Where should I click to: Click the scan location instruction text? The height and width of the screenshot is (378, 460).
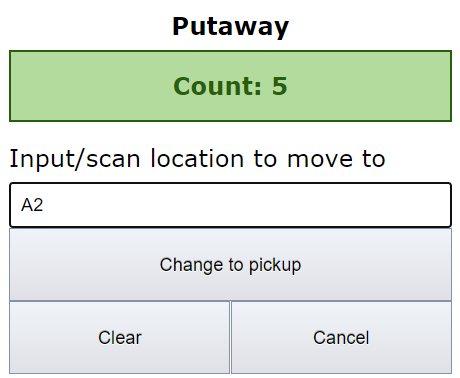pos(197,159)
